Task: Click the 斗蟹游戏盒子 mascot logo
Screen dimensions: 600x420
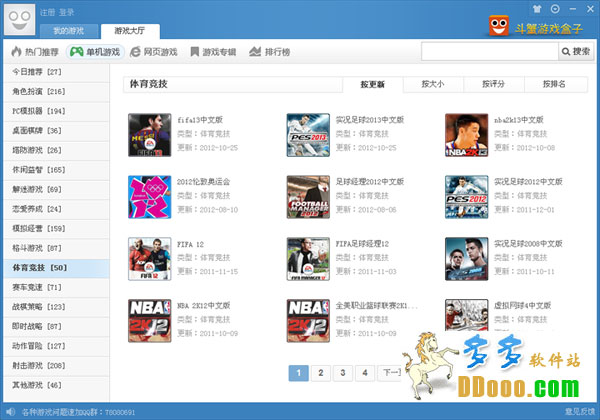Action: click(499, 26)
